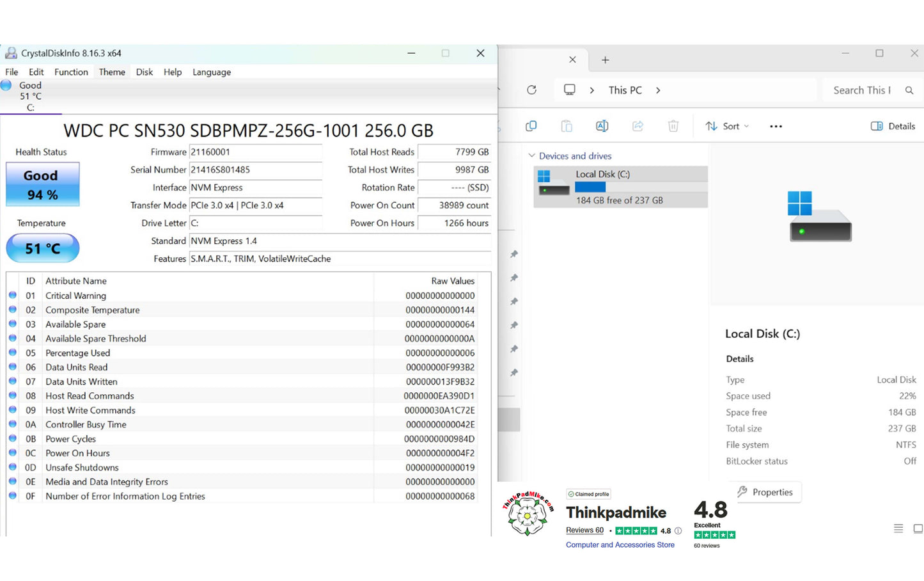Click the Paste icon in Explorer toolbar

[567, 126]
